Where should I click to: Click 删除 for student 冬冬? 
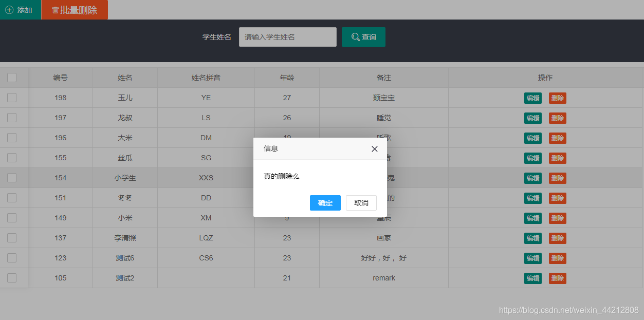click(x=557, y=198)
